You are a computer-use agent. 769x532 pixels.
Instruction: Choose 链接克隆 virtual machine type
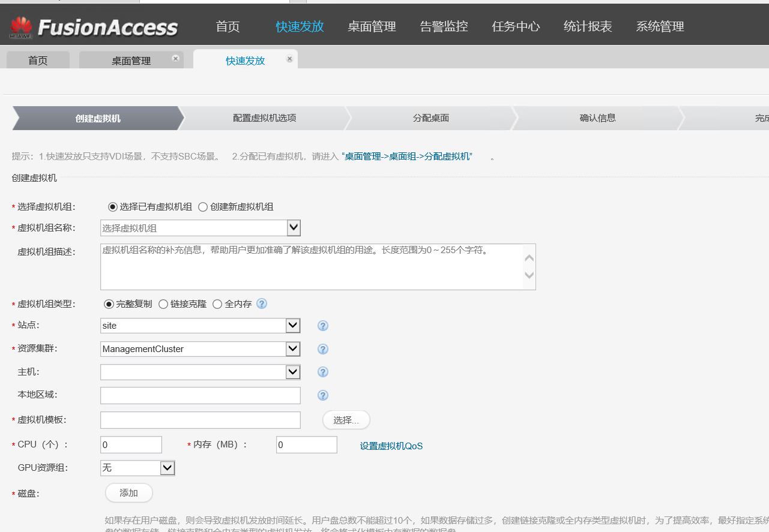163,304
